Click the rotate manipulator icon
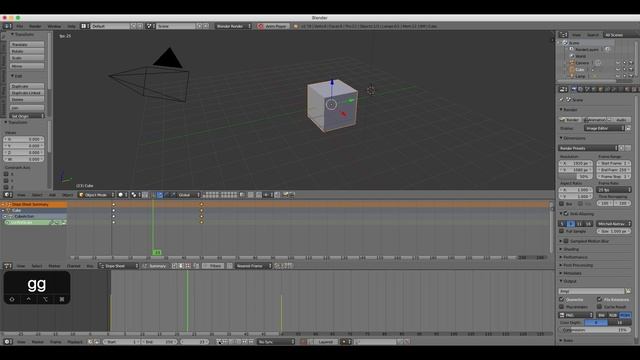Viewport: 640px width, 360px height. point(167,195)
